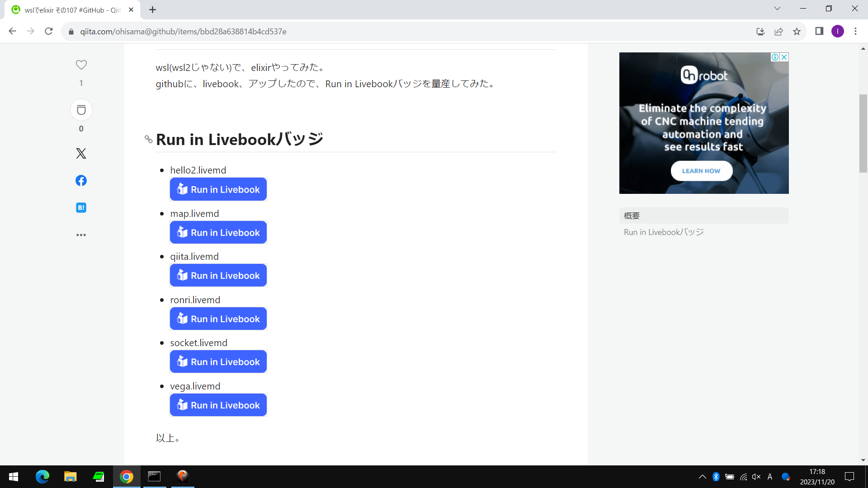Show hidden system tray icons
This screenshot has width=868, height=488.
[x=702, y=477]
